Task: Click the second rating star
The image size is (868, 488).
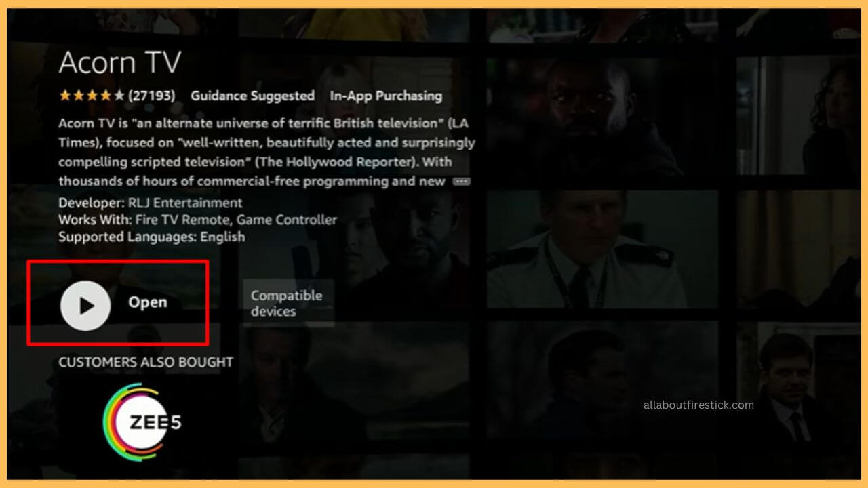Action: [79, 96]
